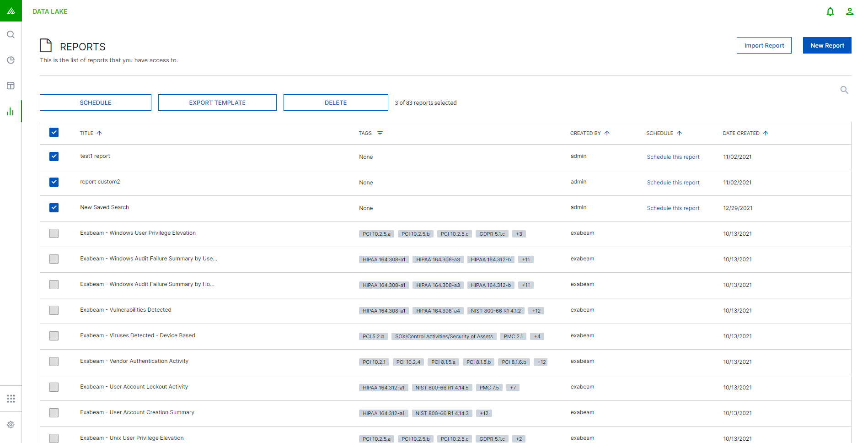Click the magnifier to search reports list
The width and height of the screenshot is (868, 443).
coord(845,90)
